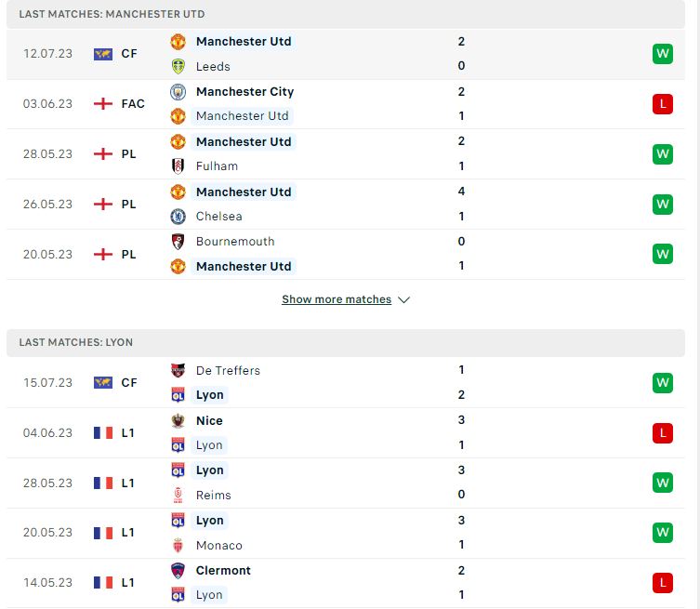Image resolution: width=700 pixels, height=609 pixels.
Task: Click the Manchester City crest icon
Action: [x=178, y=91]
